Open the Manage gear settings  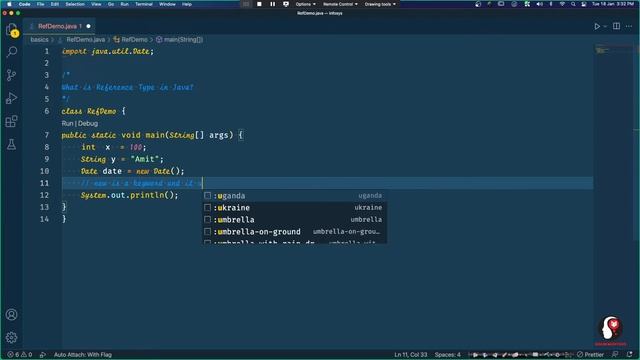pos(12,337)
